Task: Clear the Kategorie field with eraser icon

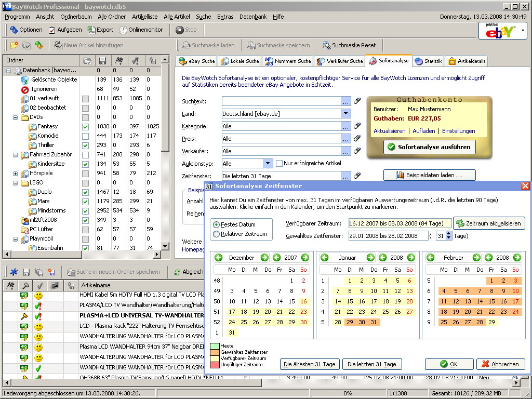Action: pyautogui.click(x=357, y=126)
